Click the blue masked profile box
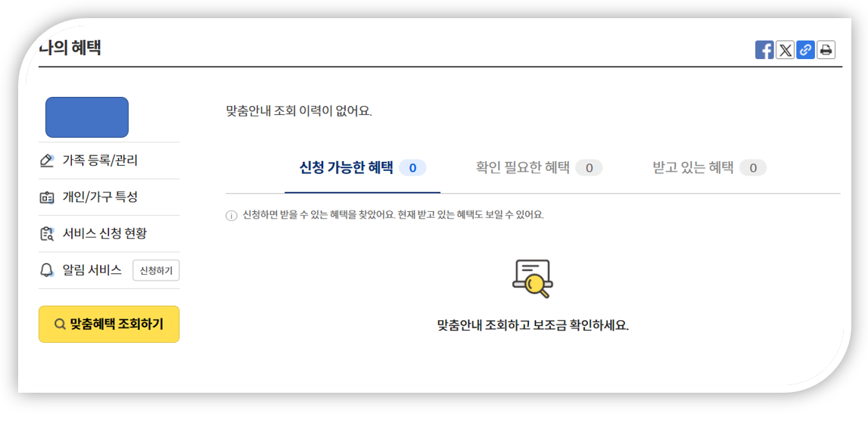 87,117
